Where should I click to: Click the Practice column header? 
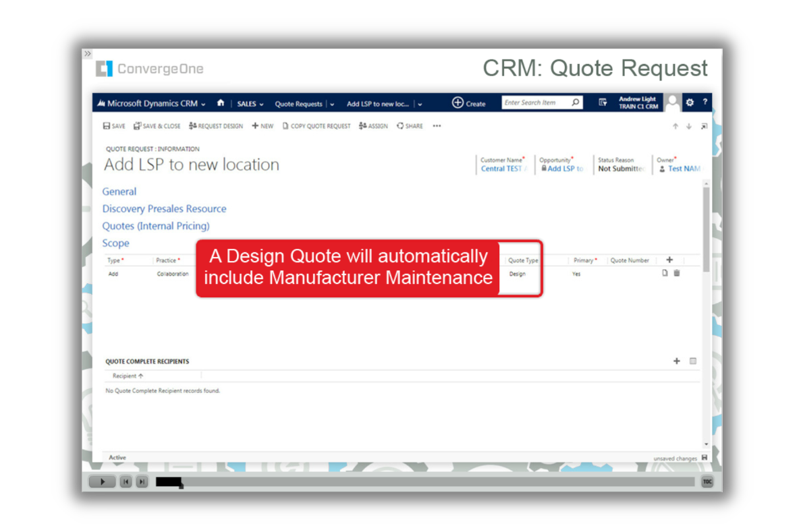point(168,260)
